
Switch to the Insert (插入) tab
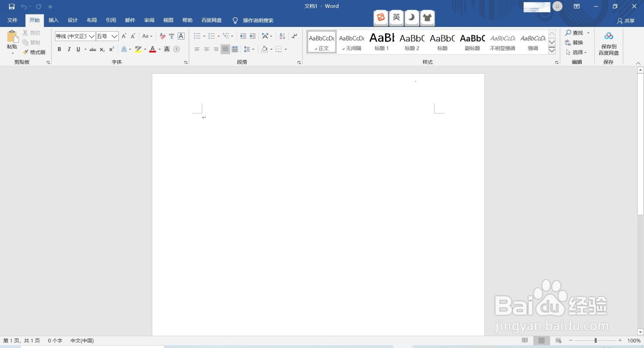pos(54,21)
